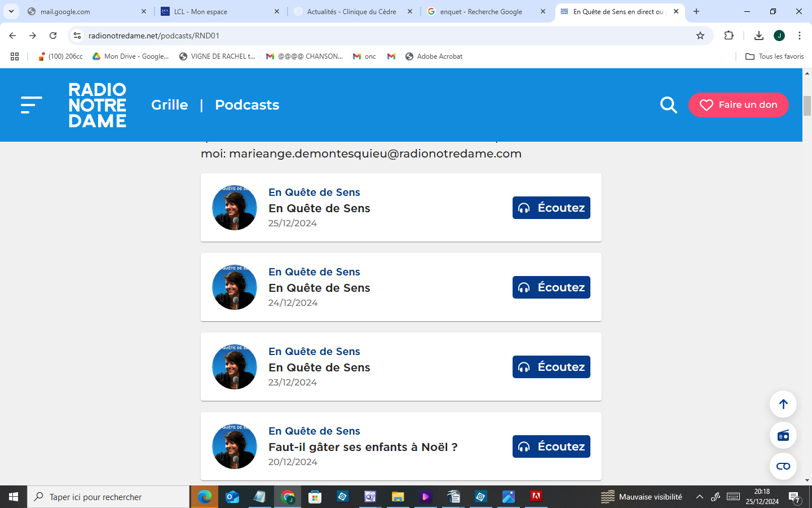
Task: Click the En Quête de Sens link above 23/12/2024
Action: click(314, 352)
